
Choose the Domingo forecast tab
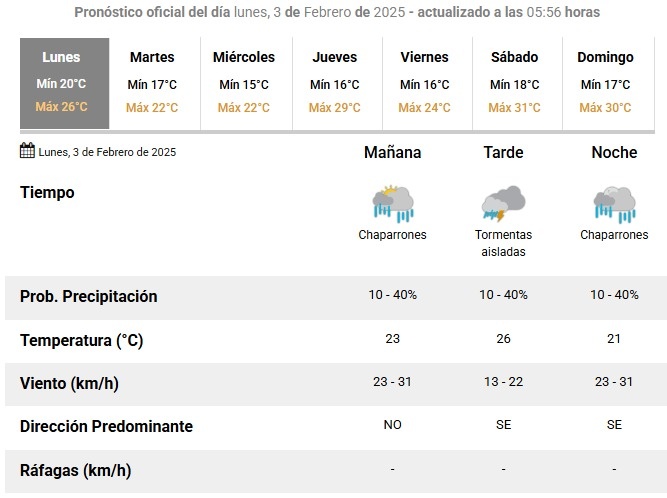tap(608, 83)
